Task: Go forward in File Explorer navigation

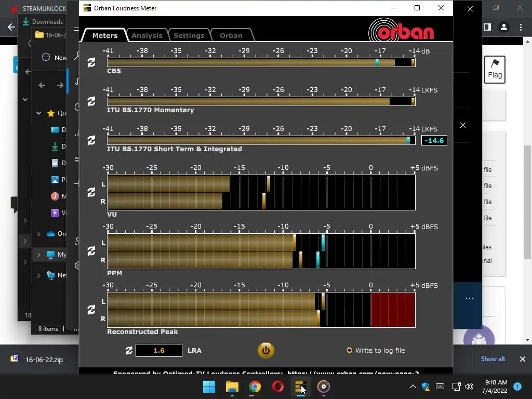Action: [x=60, y=85]
